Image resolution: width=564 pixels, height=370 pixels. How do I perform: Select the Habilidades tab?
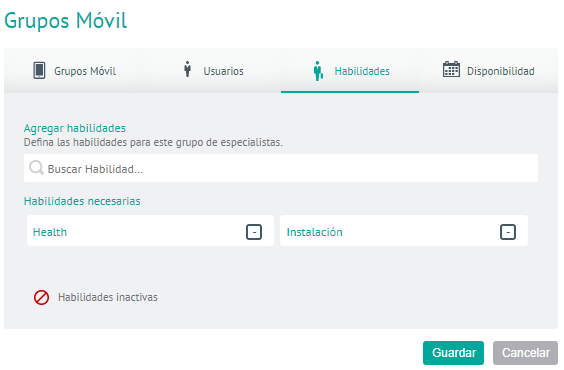pos(350,71)
